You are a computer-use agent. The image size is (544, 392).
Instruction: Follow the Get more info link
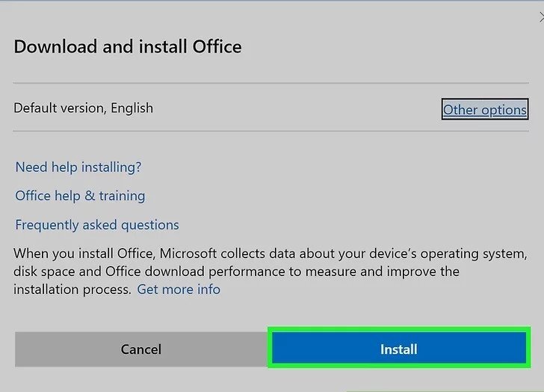(179, 289)
